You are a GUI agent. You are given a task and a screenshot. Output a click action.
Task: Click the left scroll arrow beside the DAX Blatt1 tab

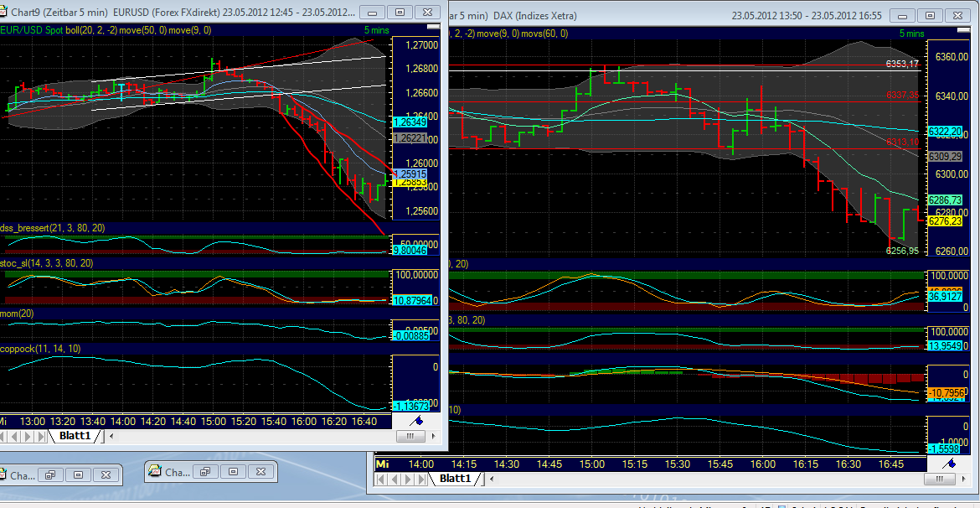(x=493, y=479)
